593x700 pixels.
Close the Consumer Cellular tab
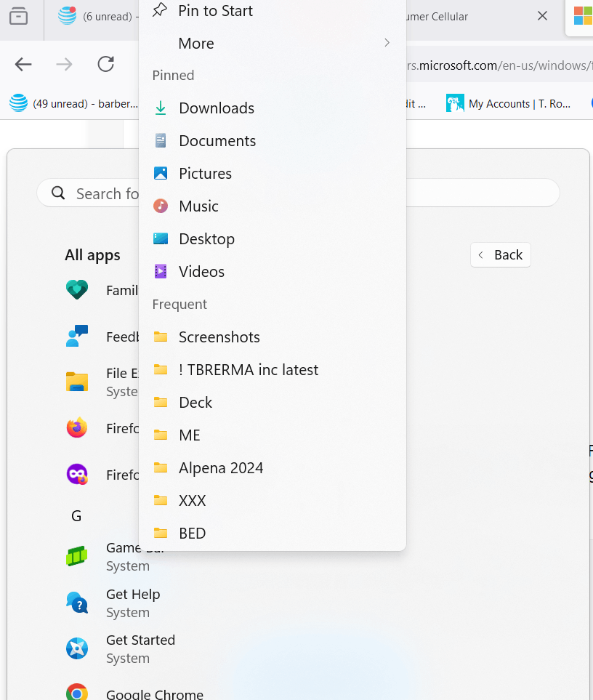pos(542,16)
